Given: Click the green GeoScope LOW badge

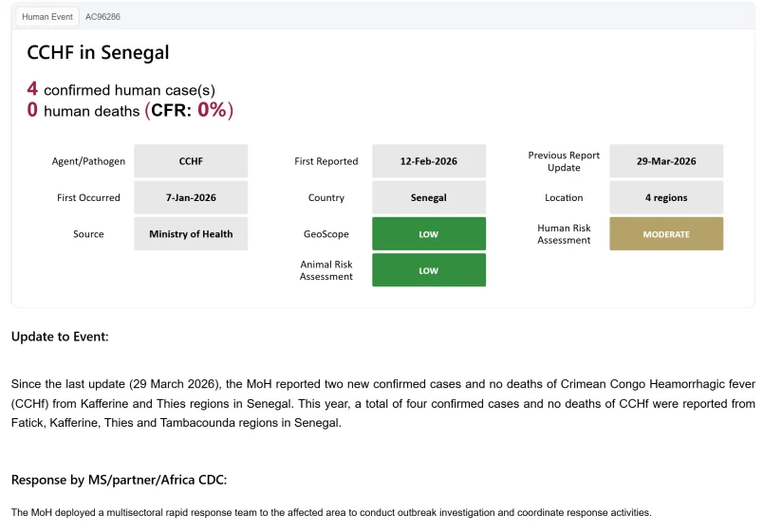Looking at the screenshot, I should (x=429, y=234).
